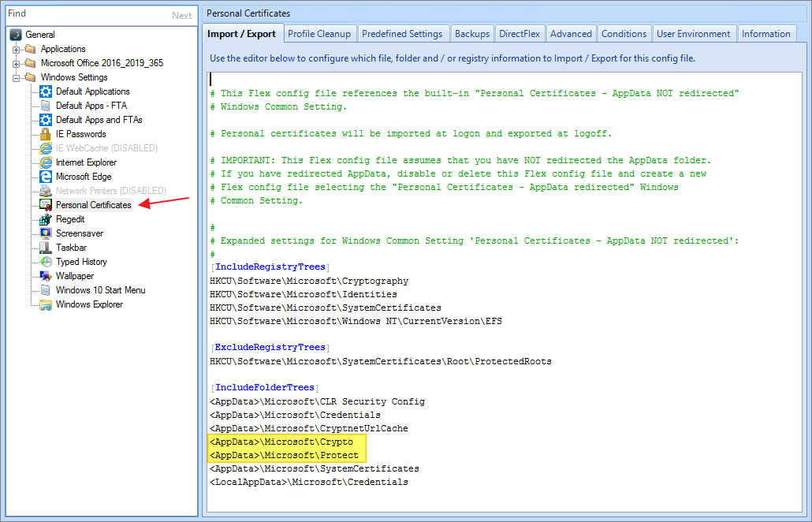
Task: Select the Regedit icon in tree
Action: 46,219
